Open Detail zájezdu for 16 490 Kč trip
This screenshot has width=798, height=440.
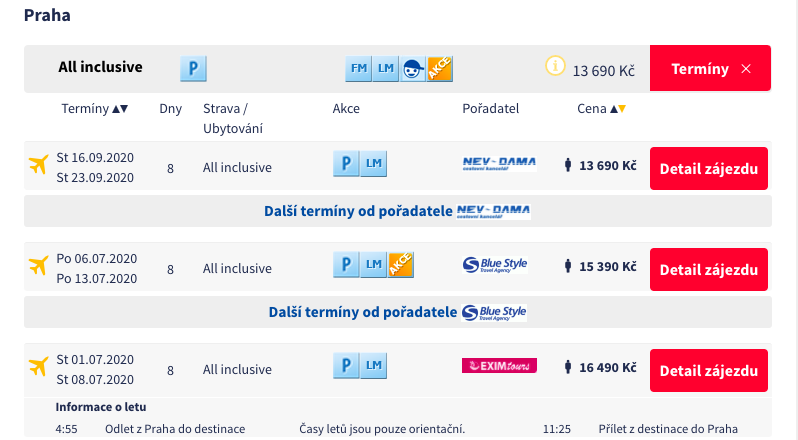pos(709,370)
